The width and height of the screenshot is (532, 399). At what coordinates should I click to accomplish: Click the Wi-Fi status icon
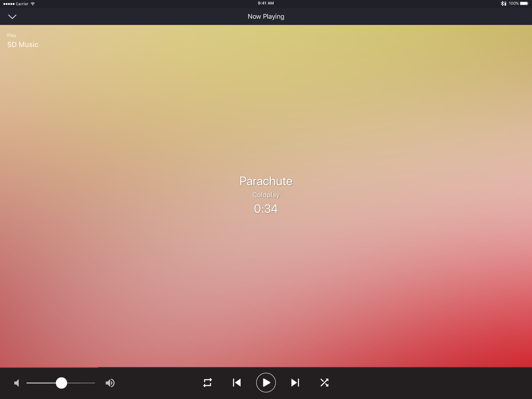(33, 4)
